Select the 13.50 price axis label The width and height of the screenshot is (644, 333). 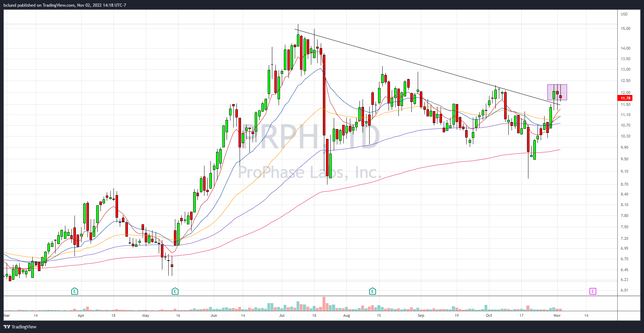625,59
